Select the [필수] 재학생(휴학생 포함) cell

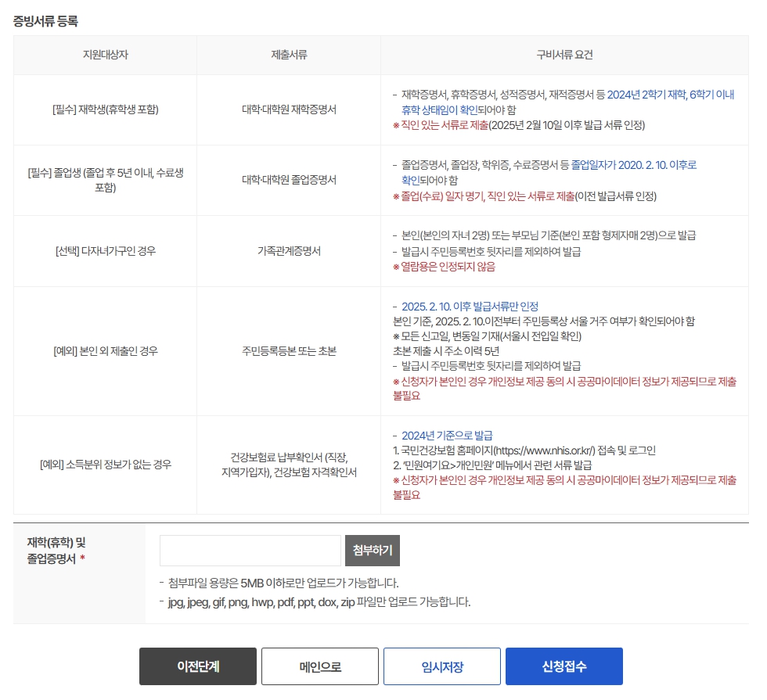point(105,109)
